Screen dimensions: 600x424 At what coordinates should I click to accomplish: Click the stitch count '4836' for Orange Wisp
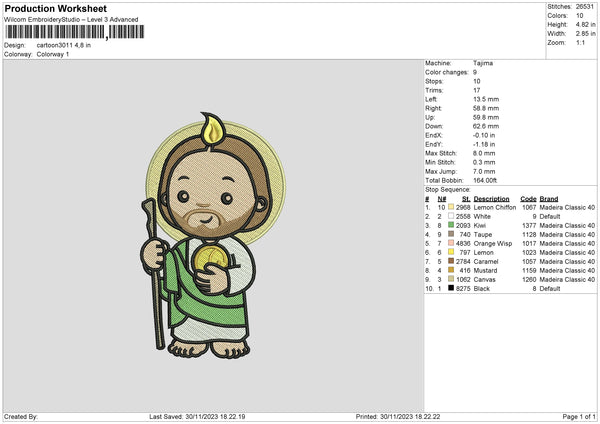[463, 243]
